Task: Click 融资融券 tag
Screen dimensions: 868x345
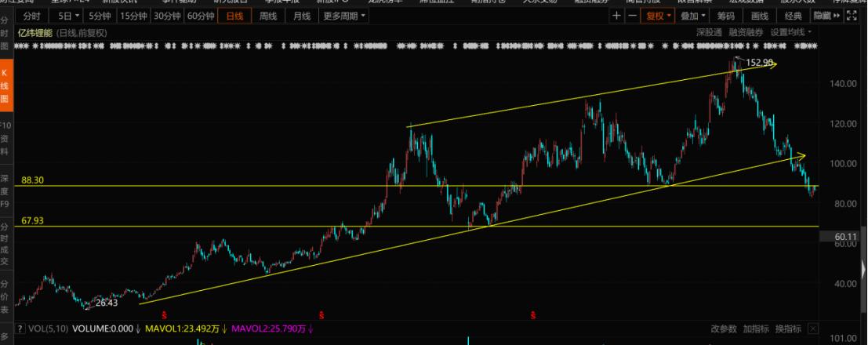Action: point(746,33)
